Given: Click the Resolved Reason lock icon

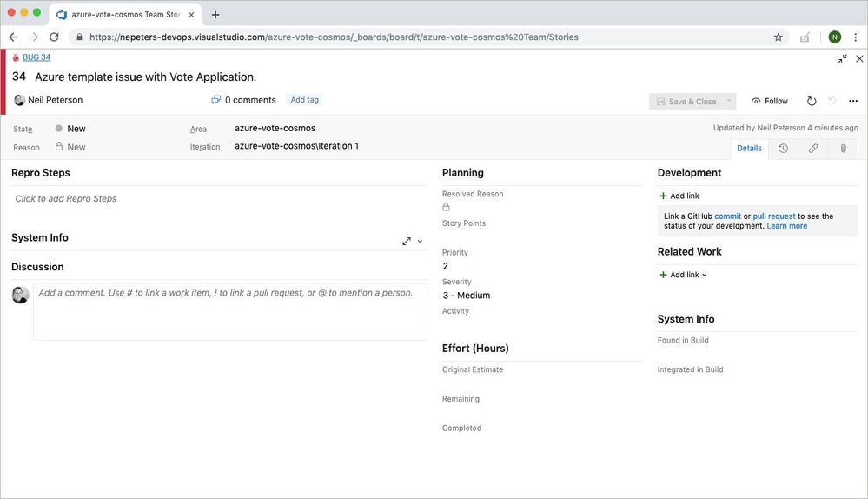Looking at the screenshot, I should tap(447, 207).
